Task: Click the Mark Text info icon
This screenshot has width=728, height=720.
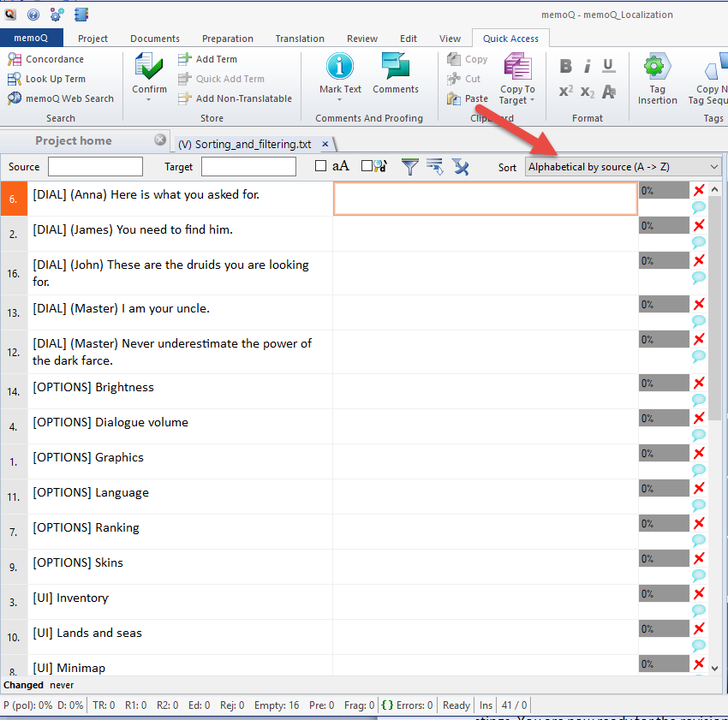Action: pyautogui.click(x=340, y=66)
